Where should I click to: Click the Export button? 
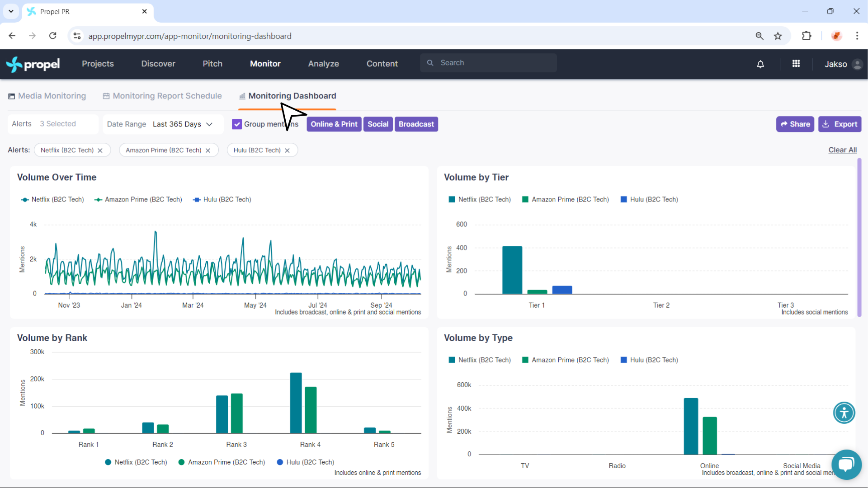(x=840, y=124)
